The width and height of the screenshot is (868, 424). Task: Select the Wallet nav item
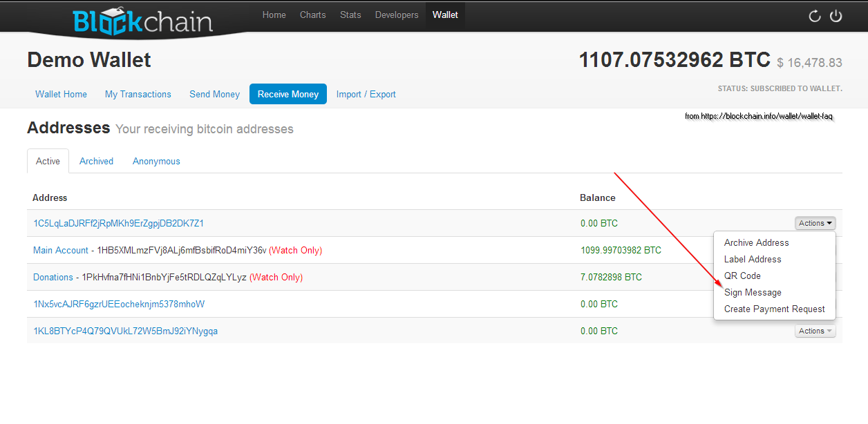445,15
